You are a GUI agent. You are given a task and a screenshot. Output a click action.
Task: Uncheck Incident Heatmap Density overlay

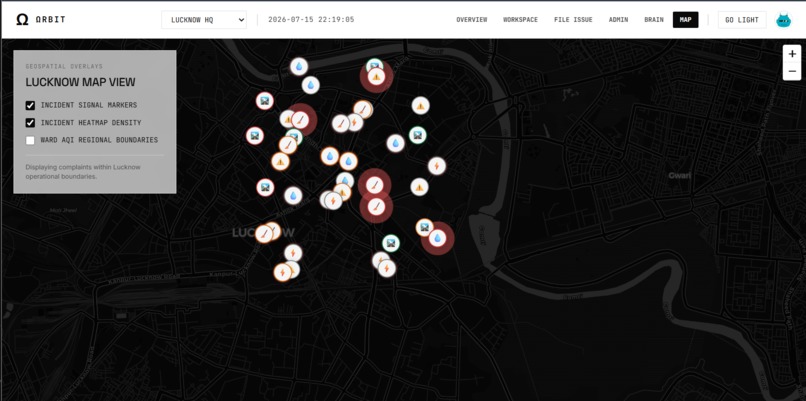[30, 123]
